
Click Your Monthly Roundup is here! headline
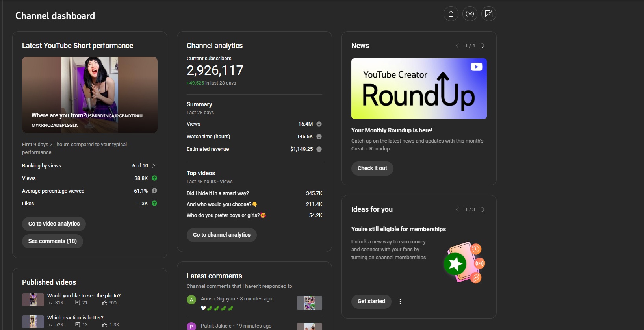[392, 130]
